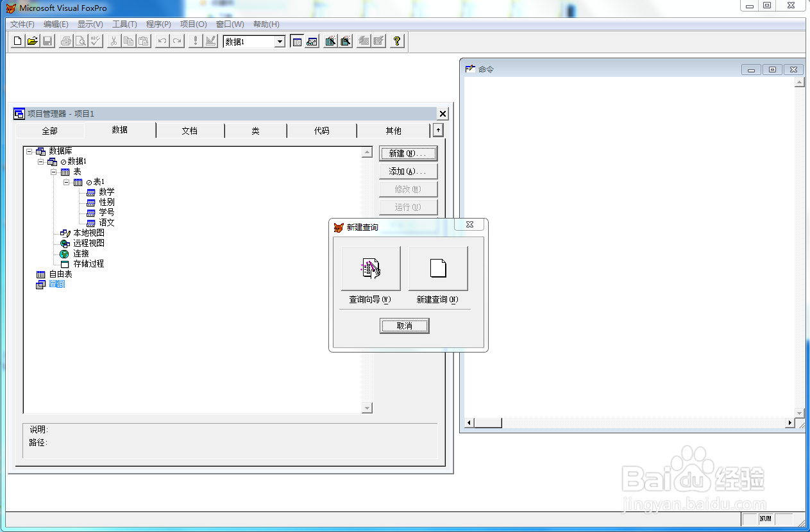This screenshot has height=532, width=810.
Task: Click the Save disk toolbar icon
Action: coord(47,41)
